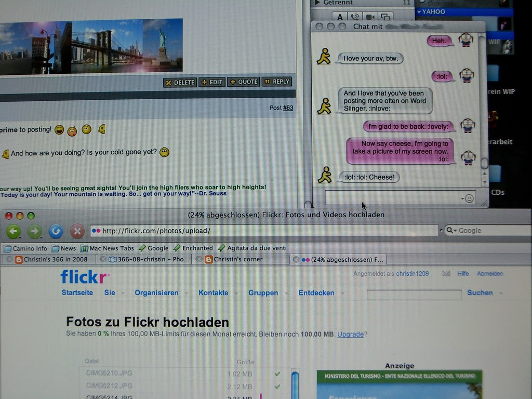Open the News bookmark folder
The image size is (532, 399).
[x=64, y=248]
